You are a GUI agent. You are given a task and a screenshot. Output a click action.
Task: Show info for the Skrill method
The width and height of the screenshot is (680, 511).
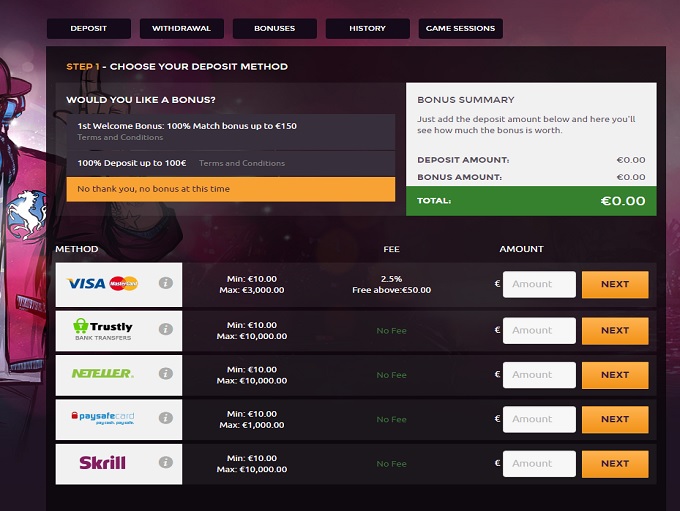pyautogui.click(x=166, y=463)
